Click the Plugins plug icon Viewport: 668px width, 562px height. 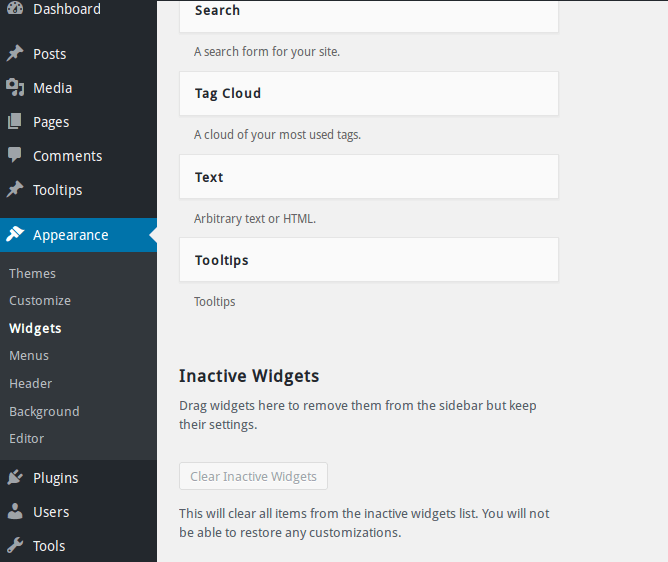pos(15,477)
